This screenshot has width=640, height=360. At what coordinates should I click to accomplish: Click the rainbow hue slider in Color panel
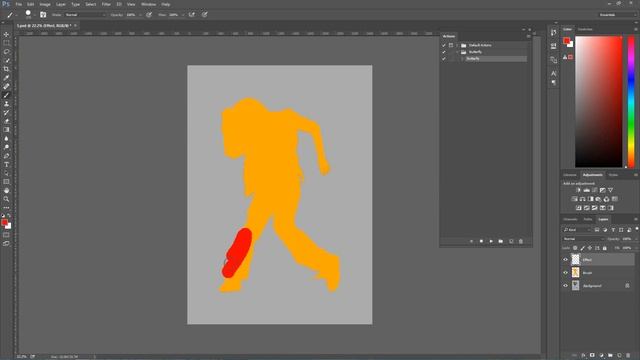[x=631, y=102]
